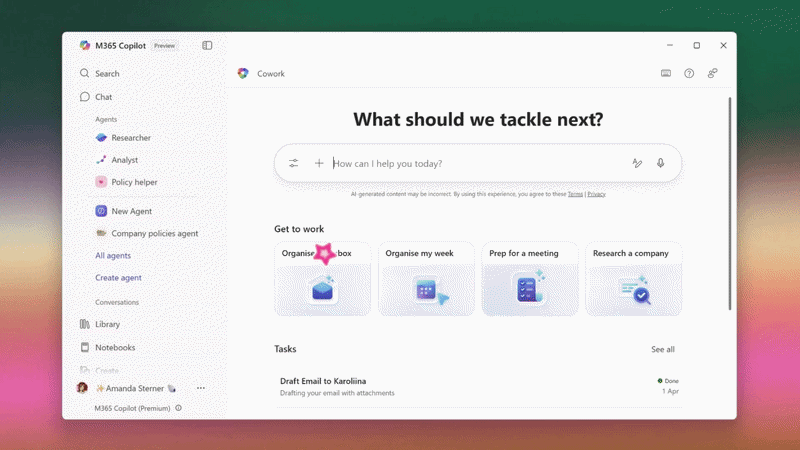Click the Cowork title text

point(271,73)
